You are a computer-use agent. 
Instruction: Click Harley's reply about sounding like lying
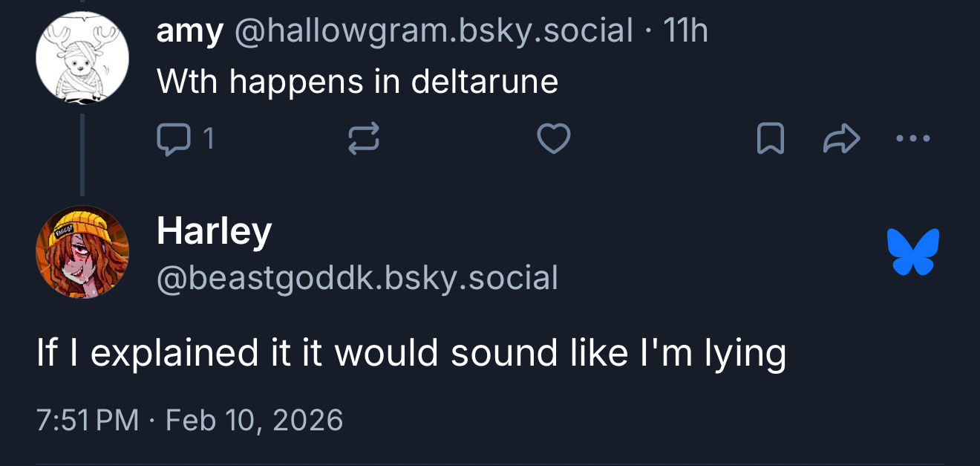(411, 352)
